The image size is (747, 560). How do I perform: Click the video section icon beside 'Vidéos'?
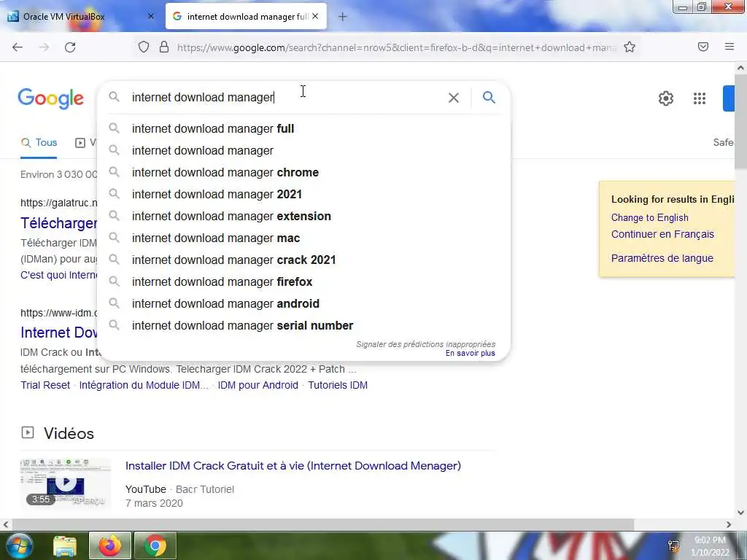[x=28, y=432]
